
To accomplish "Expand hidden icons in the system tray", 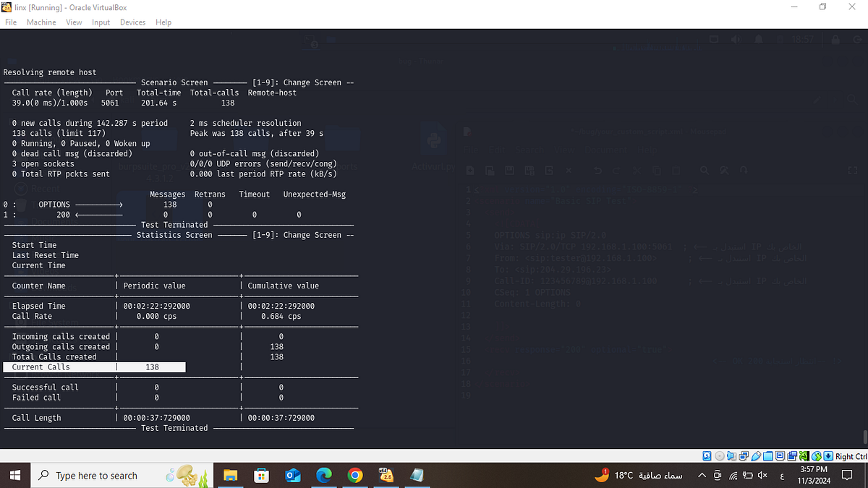I will point(702,476).
